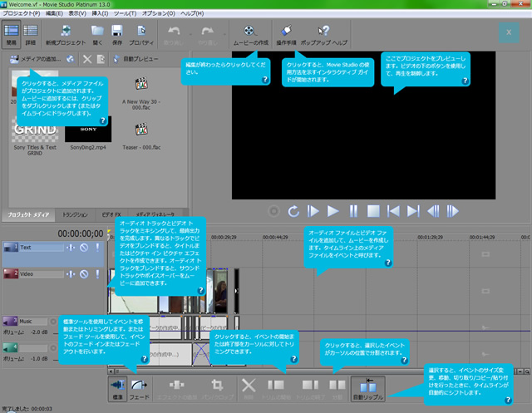This screenshot has width=532, height=413.
Task: Mute the Video track
Action: tap(84, 274)
